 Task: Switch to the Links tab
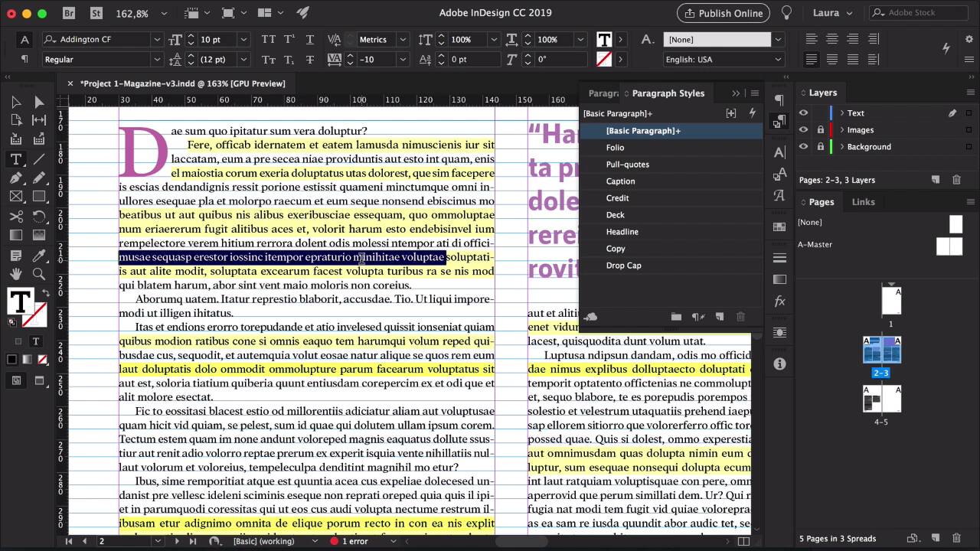[863, 202]
